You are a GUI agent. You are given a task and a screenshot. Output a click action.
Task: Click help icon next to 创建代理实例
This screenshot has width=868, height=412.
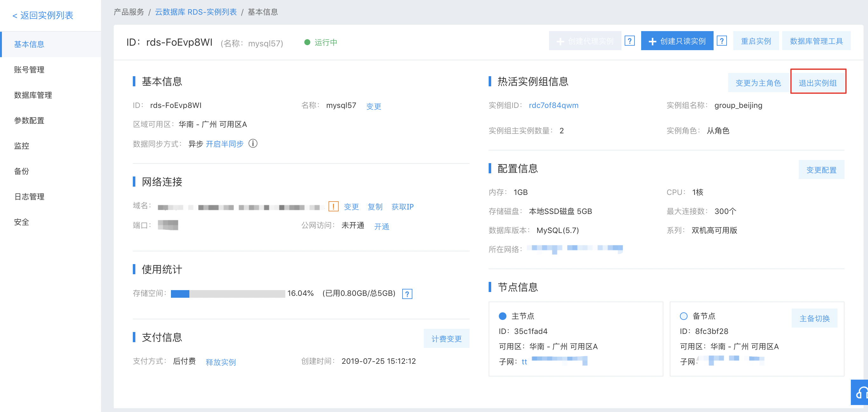click(x=629, y=41)
